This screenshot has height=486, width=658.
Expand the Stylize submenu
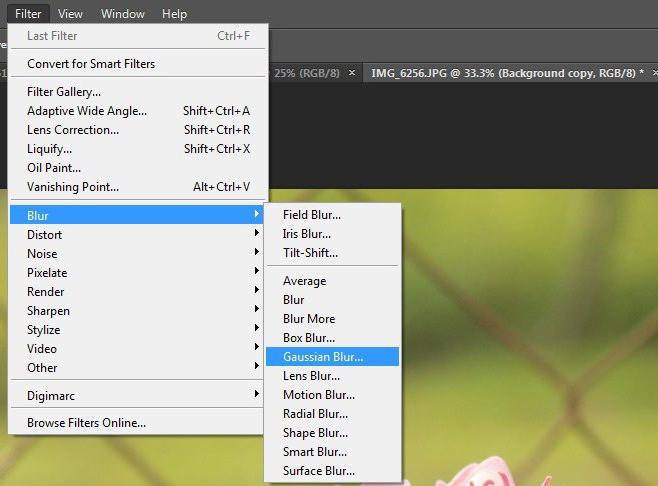(x=137, y=330)
